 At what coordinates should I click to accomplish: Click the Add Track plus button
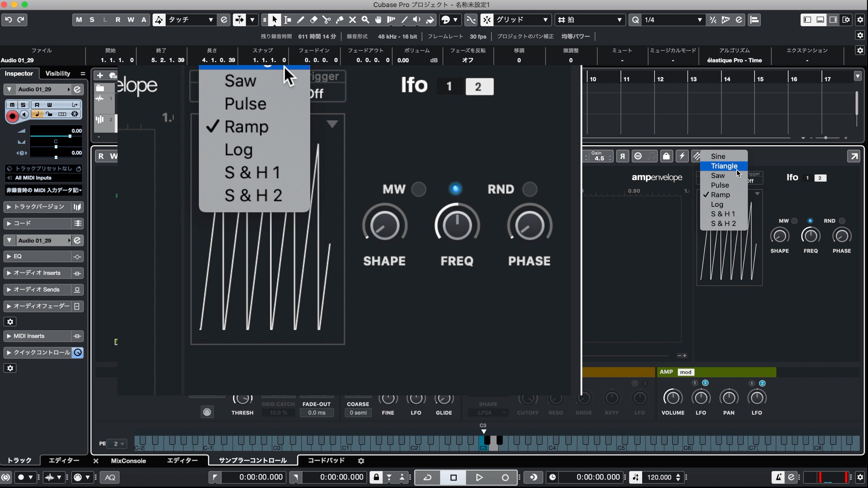coord(100,75)
